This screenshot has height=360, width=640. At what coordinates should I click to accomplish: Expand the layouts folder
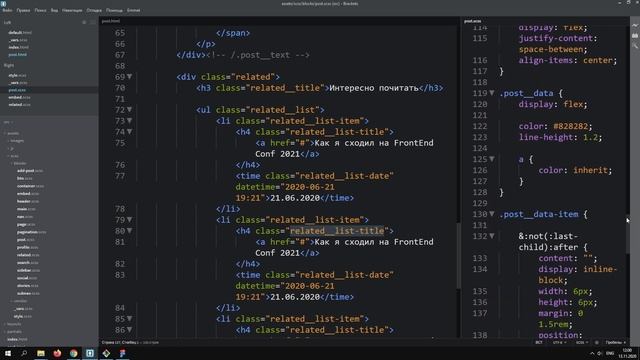[13, 324]
